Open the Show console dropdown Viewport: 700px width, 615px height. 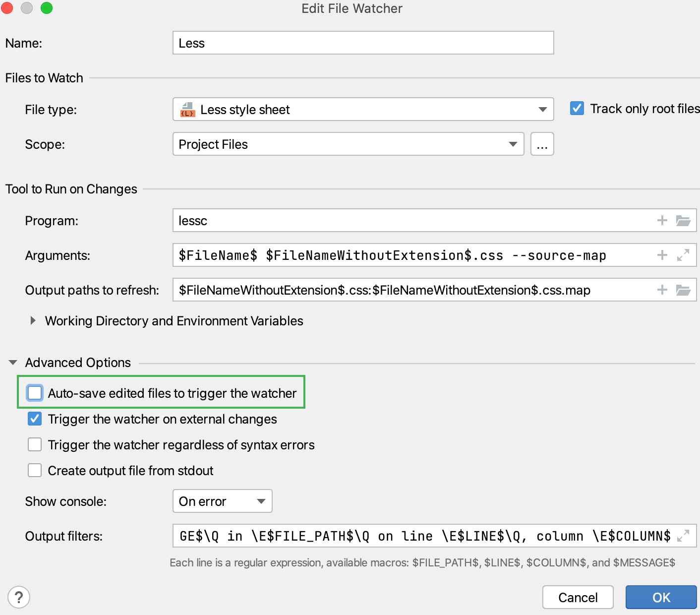261,501
